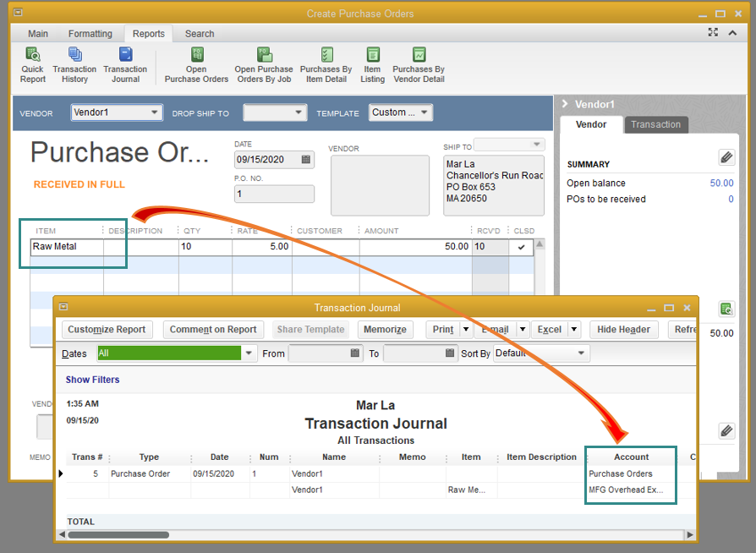Click the Share Template button
The width and height of the screenshot is (756, 553).
pyautogui.click(x=310, y=329)
